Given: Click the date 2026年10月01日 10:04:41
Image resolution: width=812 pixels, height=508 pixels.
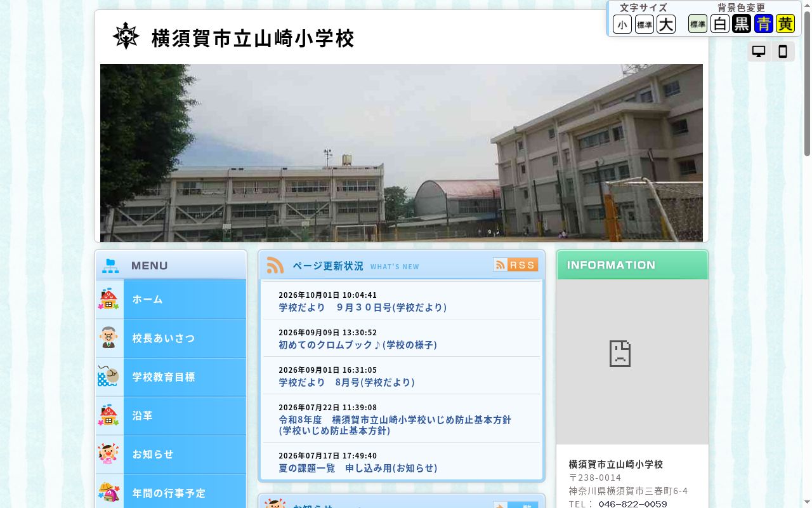Looking at the screenshot, I should [328, 295].
